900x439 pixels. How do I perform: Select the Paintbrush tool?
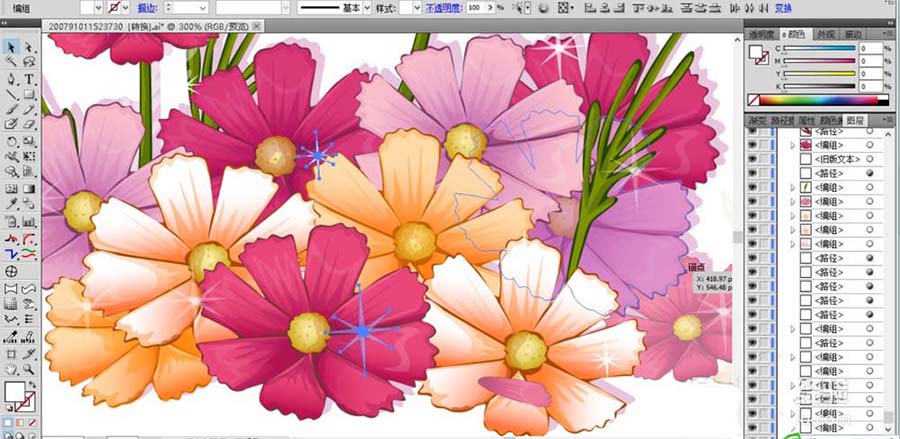[11, 109]
